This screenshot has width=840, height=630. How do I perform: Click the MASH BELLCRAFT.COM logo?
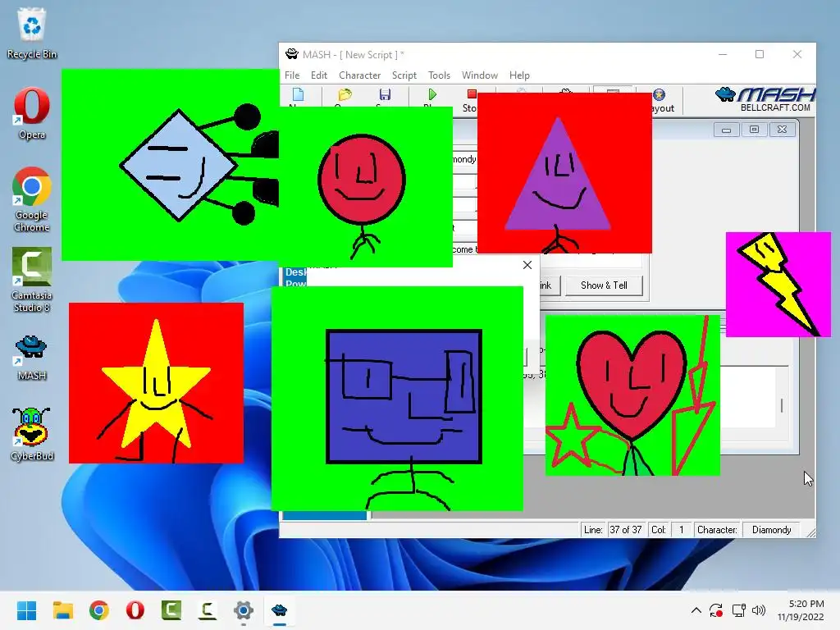(x=765, y=99)
